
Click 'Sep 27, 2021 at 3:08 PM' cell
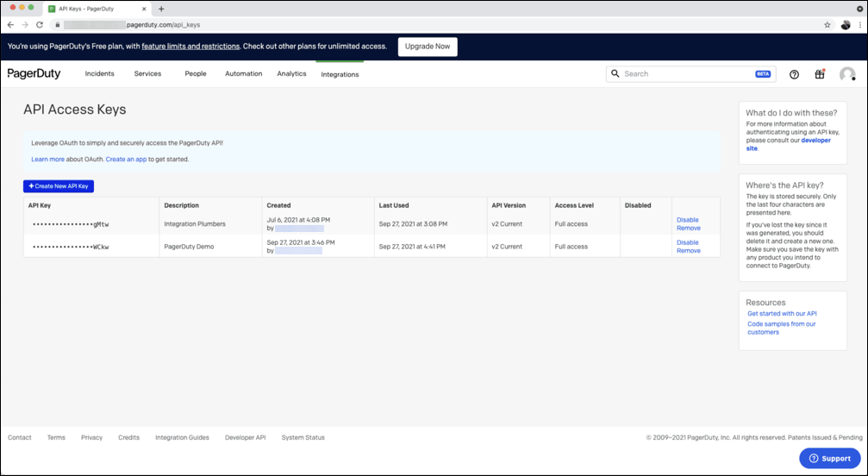point(413,224)
